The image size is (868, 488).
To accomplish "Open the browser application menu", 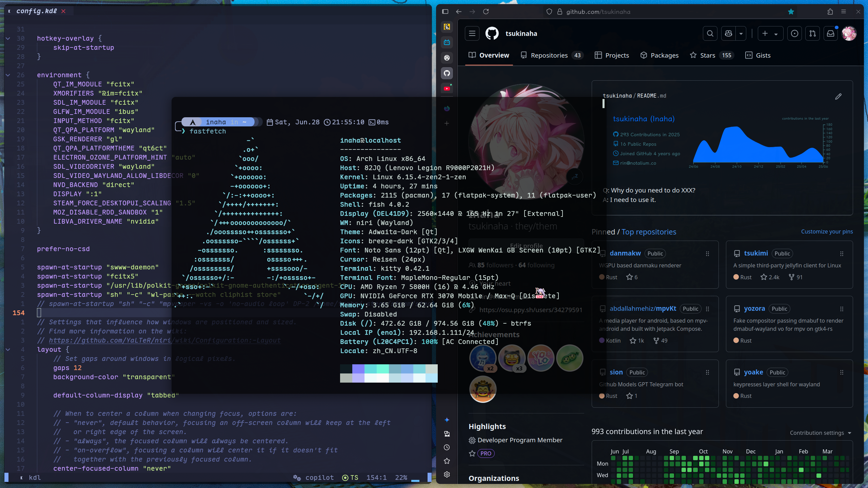I will pyautogui.click(x=844, y=12).
